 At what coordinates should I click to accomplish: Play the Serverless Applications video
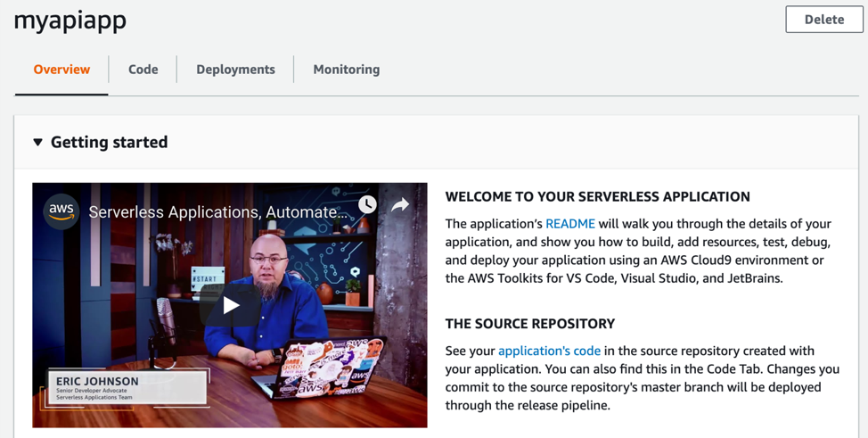click(x=230, y=305)
